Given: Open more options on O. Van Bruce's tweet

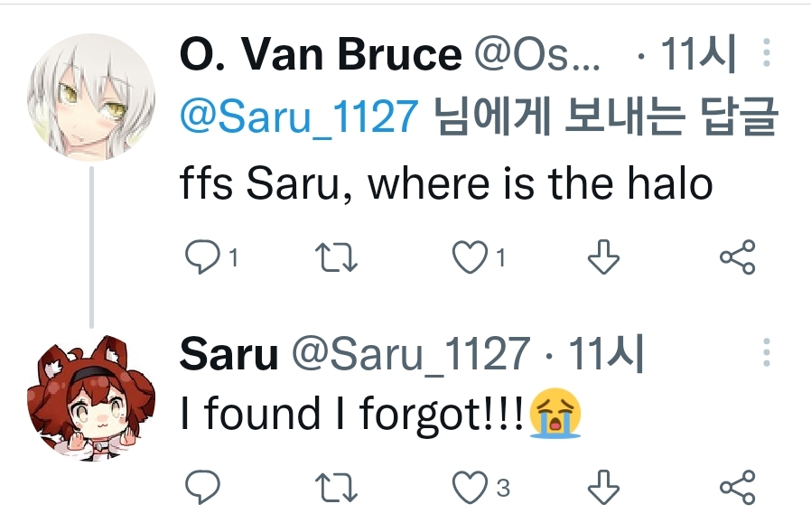Looking at the screenshot, I should click(767, 54).
